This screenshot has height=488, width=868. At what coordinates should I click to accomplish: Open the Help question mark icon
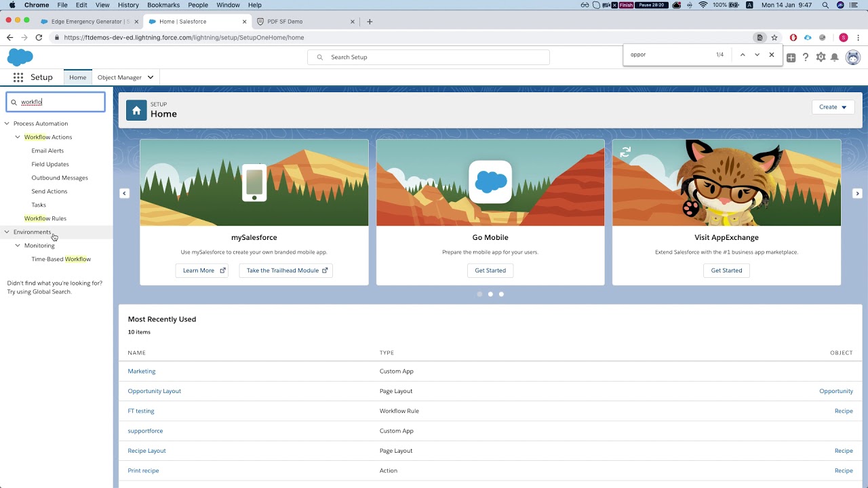(806, 58)
